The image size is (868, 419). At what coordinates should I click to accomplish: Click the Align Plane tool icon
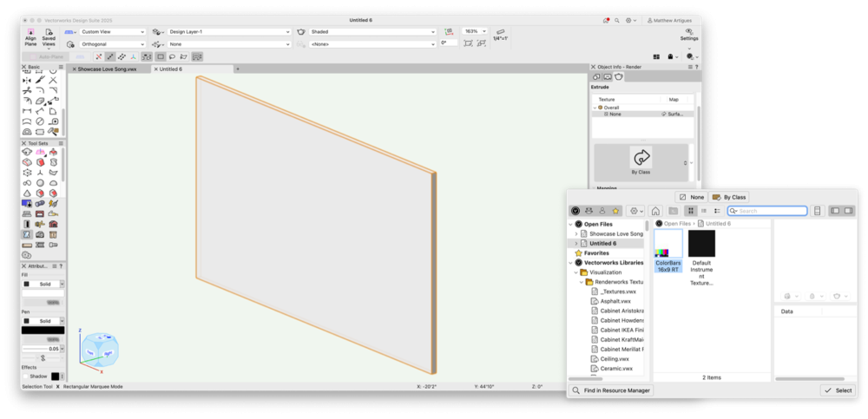coord(30,35)
